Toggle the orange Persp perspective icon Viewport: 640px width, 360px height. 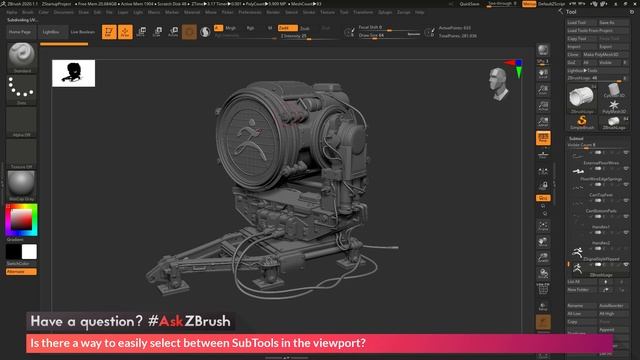(543, 138)
